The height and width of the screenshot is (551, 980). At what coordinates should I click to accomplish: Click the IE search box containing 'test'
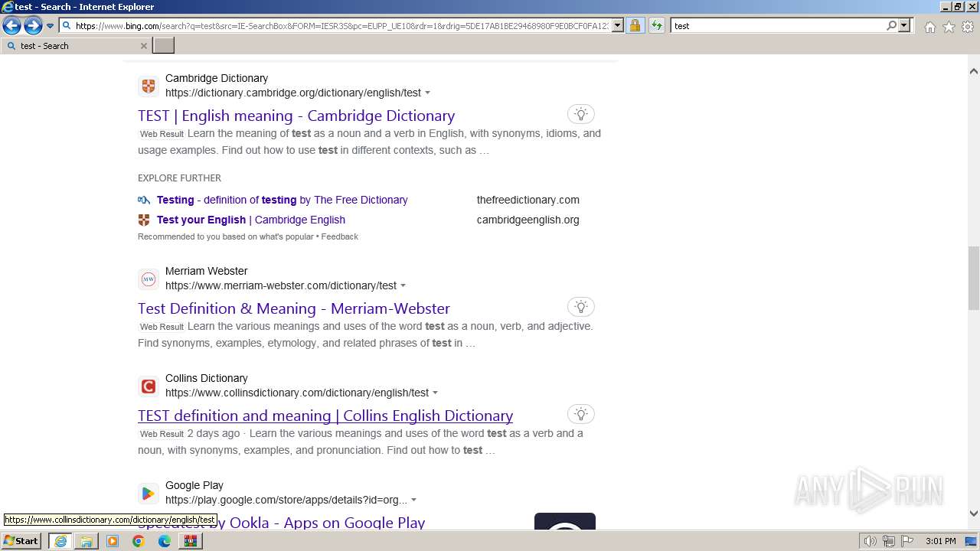tap(778, 25)
